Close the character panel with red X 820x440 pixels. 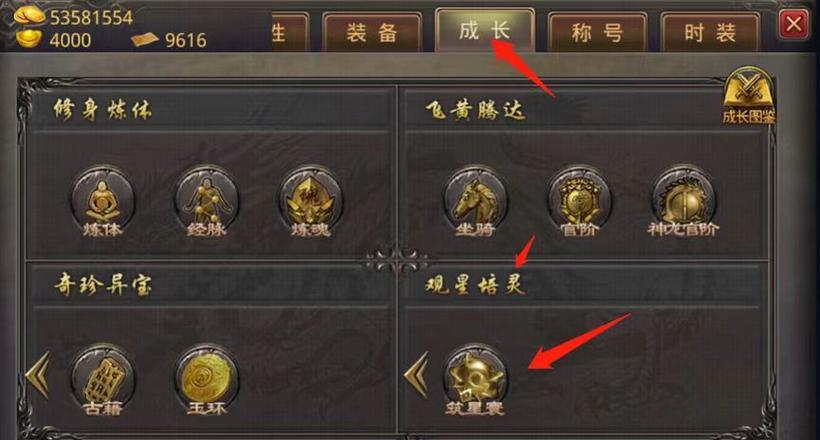(x=793, y=24)
